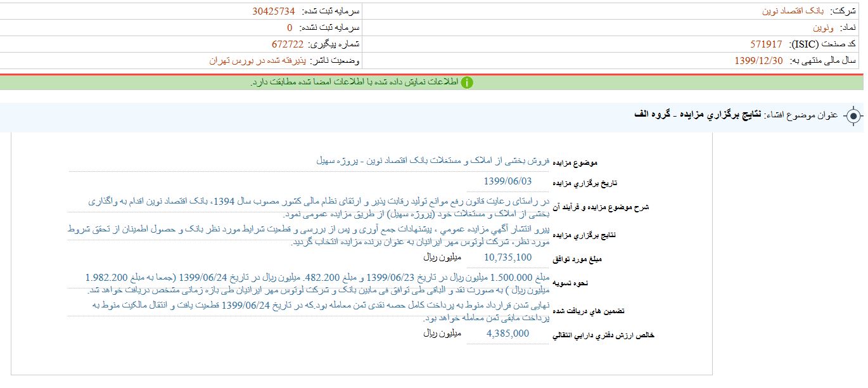The image size is (868, 388).
Task: Click the target bullet icon beside disclosure title
Action: coord(853,116)
